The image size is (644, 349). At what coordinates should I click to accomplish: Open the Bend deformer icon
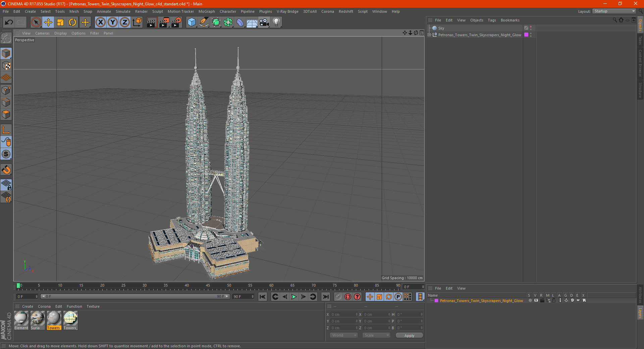(x=240, y=22)
